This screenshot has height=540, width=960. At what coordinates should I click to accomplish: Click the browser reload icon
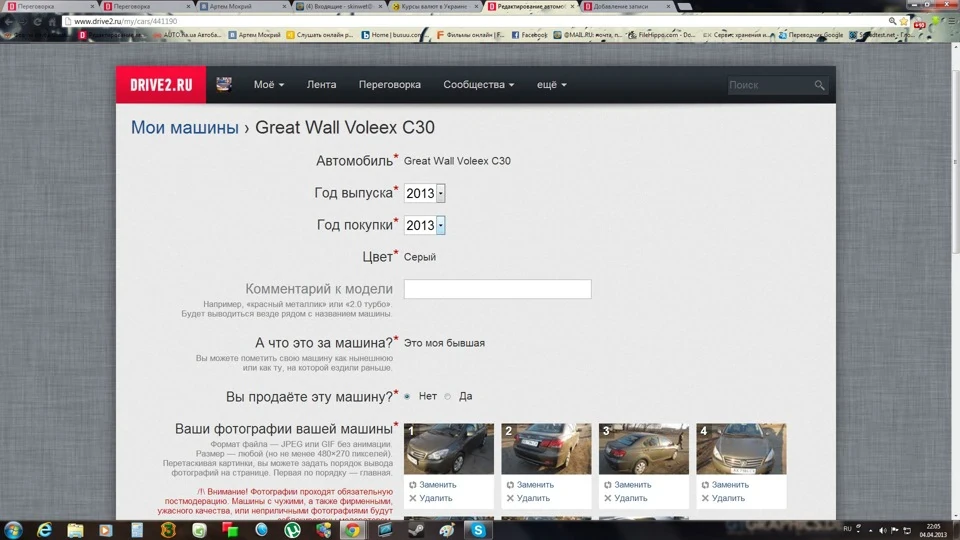[x=37, y=21]
